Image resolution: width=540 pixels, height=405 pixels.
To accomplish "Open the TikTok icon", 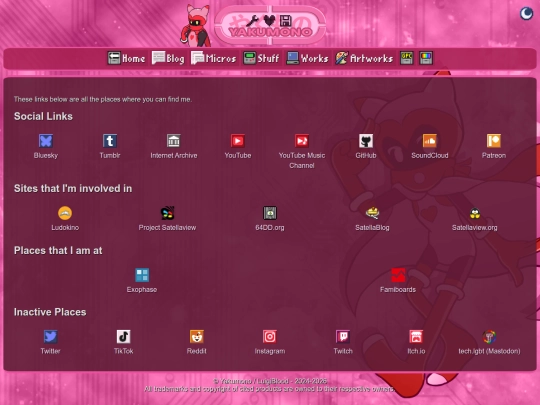I will [x=123, y=336].
